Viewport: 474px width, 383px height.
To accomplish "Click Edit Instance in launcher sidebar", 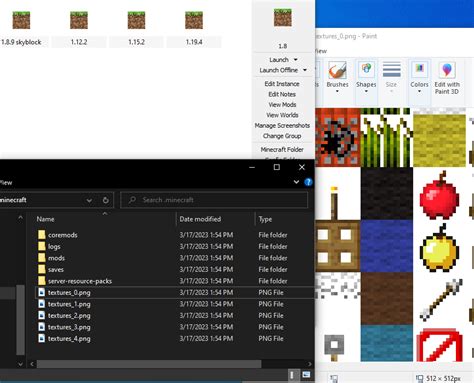I will point(282,84).
